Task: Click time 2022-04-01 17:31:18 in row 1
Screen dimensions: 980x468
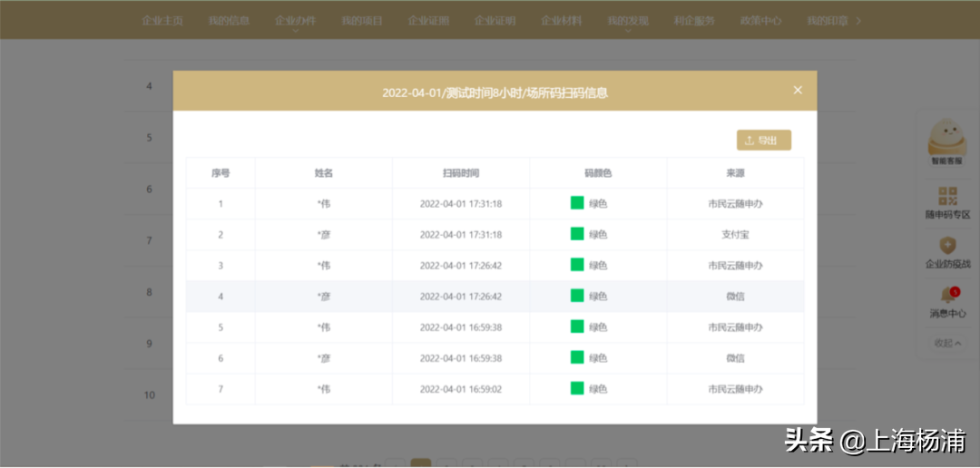Action: (461, 204)
